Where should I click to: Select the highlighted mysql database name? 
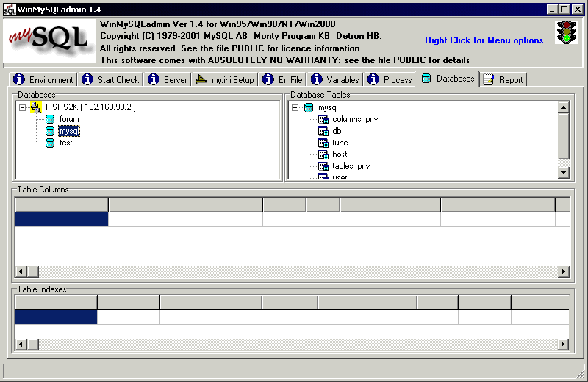(69, 131)
